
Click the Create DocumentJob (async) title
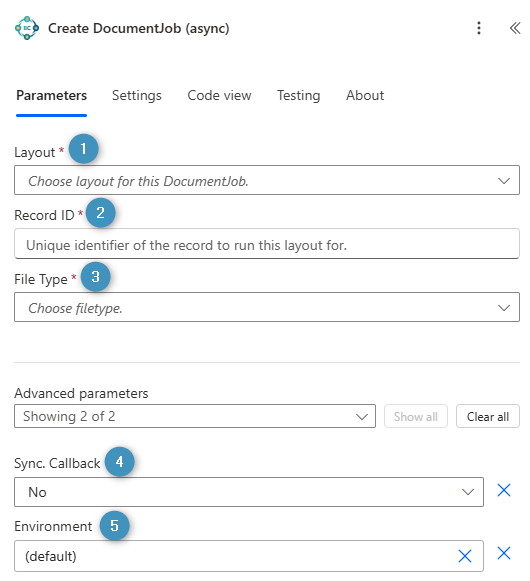(139, 29)
